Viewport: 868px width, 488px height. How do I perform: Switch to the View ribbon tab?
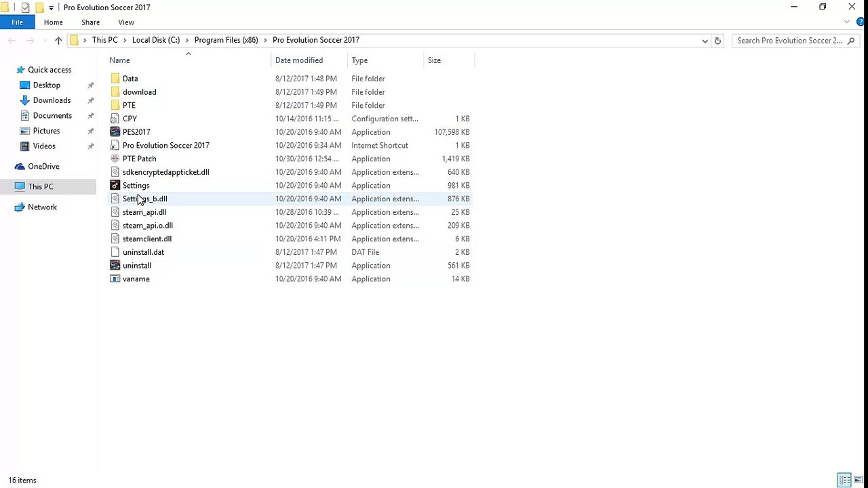(126, 22)
